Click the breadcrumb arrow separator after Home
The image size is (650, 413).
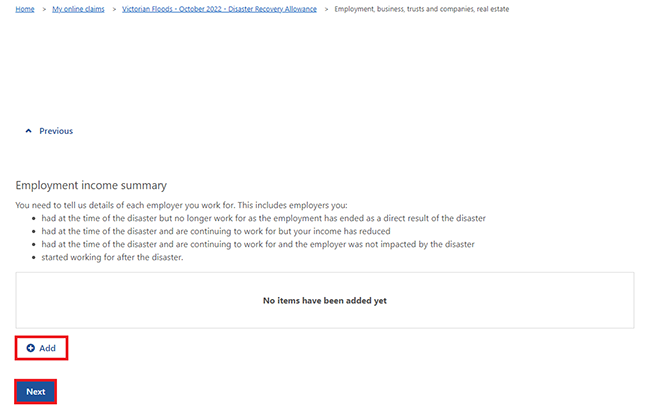(44, 9)
